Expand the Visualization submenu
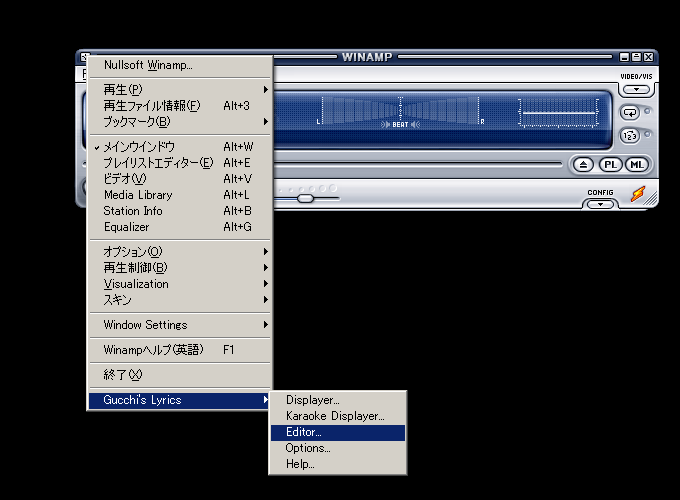 [x=180, y=284]
